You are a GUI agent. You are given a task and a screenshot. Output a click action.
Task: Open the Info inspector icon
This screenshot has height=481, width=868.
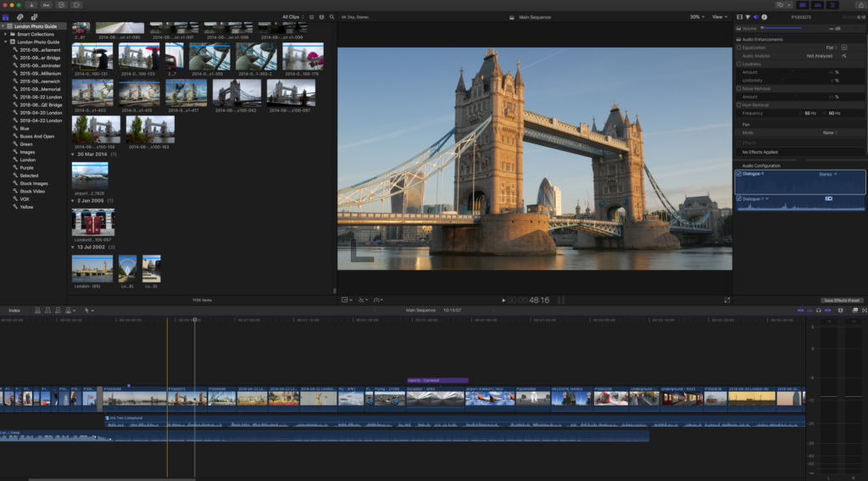(765, 17)
